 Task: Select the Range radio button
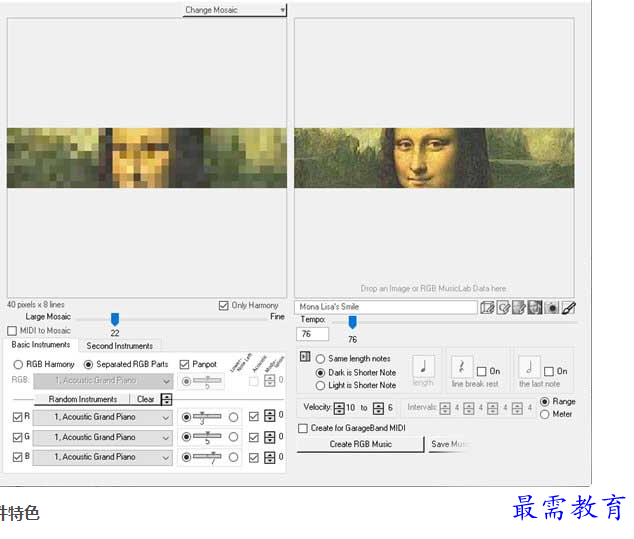pos(545,402)
